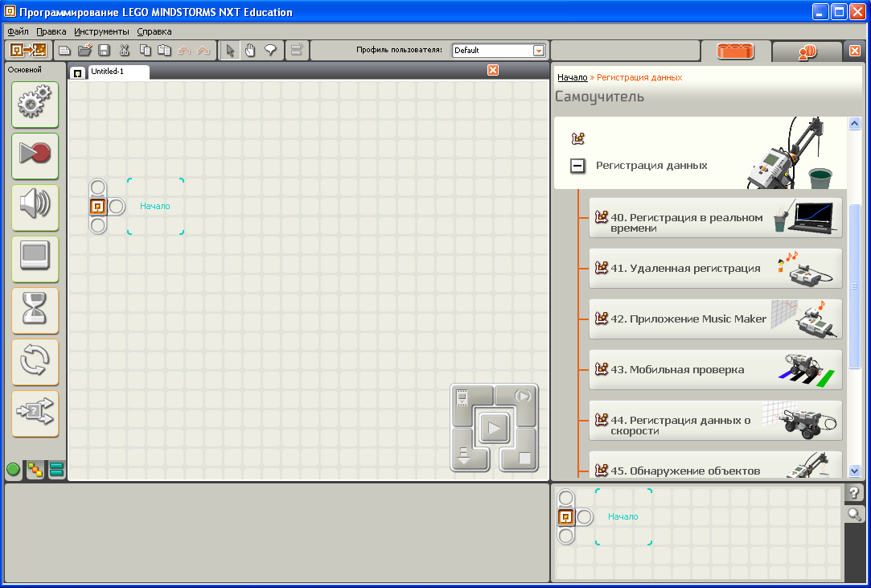
Task: Open the Инструменты menu
Action: pos(101,31)
